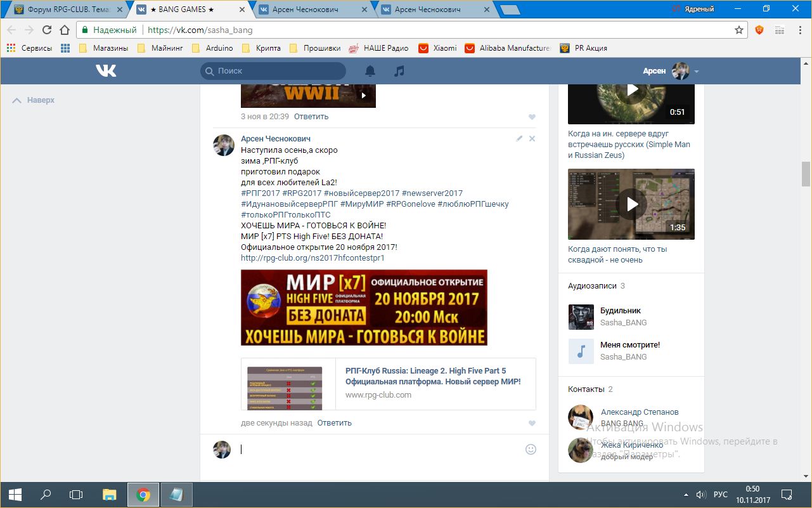Delete the comment with X icon
The width and height of the screenshot is (812, 508).
(x=532, y=138)
